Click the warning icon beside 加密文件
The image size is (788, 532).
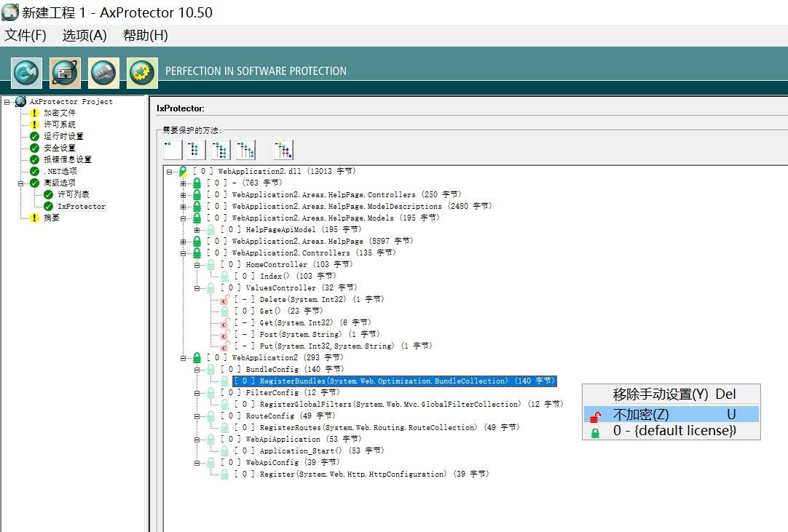[x=34, y=113]
